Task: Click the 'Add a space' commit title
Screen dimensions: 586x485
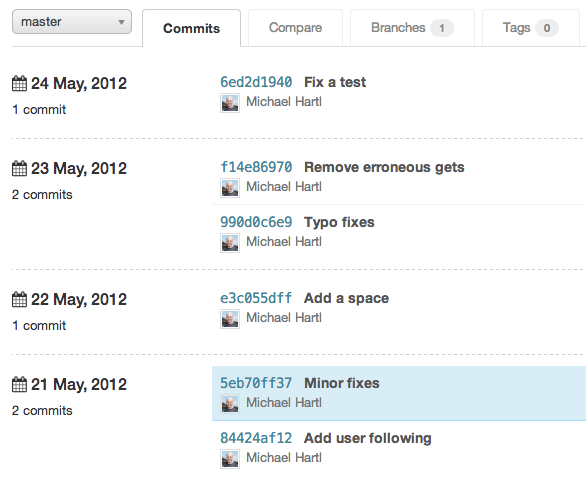Action: coord(346,298)
